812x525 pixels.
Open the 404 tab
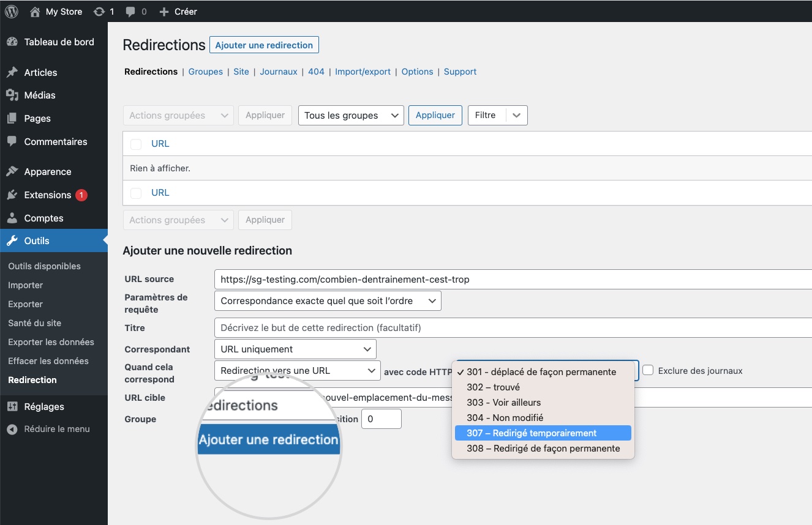click(316, 72)
